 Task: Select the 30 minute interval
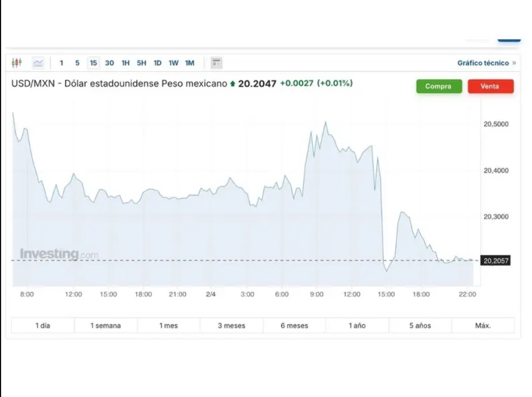(109, 63)
